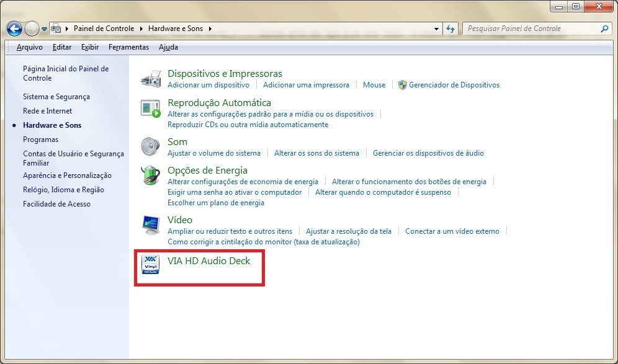618x364 pixels.
Task: Click the Opções de Energia battery icon
Action: (x=151, y=175)
